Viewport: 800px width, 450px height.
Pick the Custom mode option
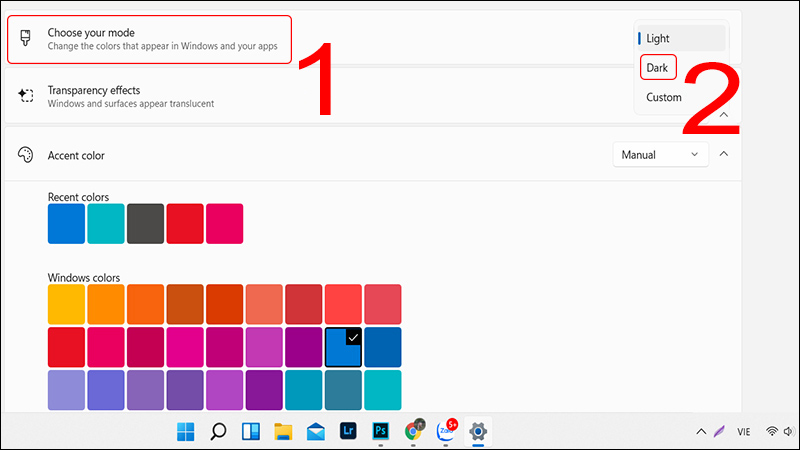coord(664,97)
